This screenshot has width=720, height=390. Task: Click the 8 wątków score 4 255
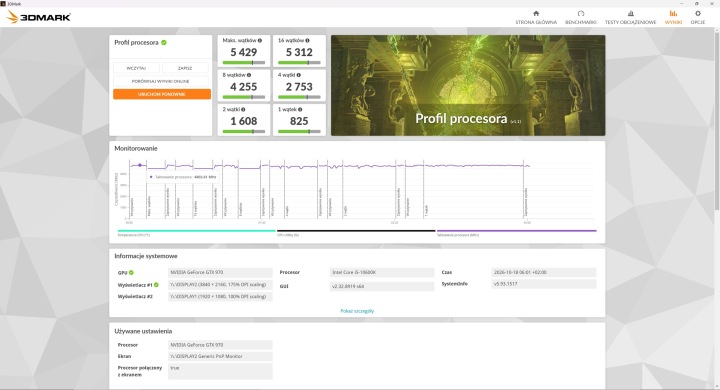[x=244, y=87]
